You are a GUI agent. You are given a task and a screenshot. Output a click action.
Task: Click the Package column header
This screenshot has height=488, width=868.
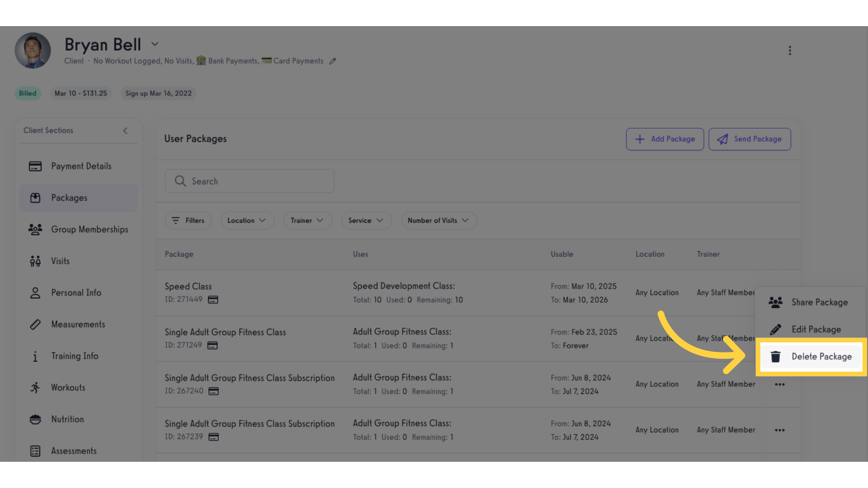point(179,254)
